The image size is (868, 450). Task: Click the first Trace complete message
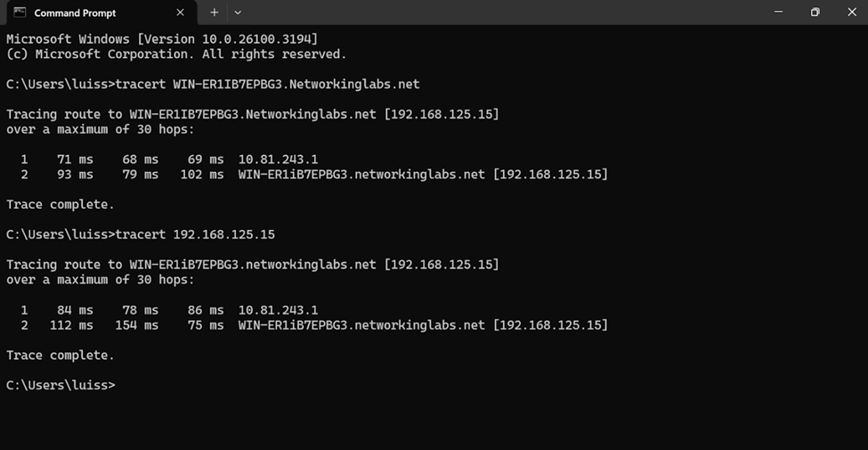(x=61, y=204)
